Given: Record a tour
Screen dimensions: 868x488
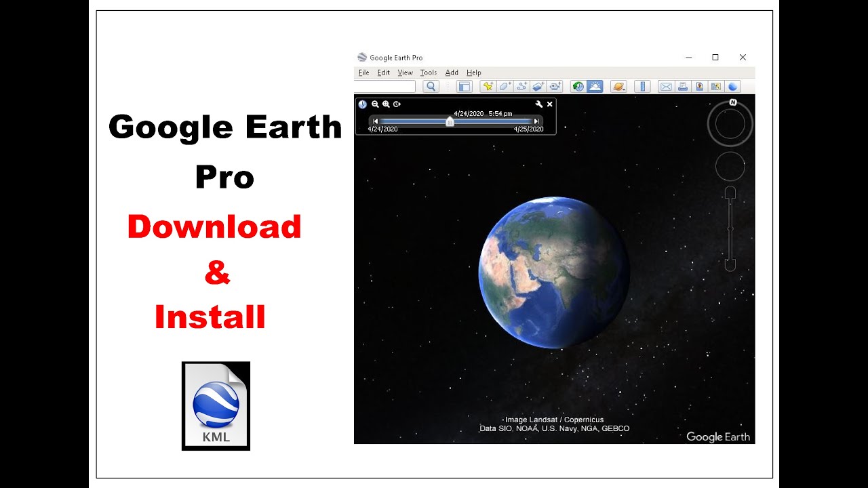Looking at the screenshot, I should tap(555, 86).
